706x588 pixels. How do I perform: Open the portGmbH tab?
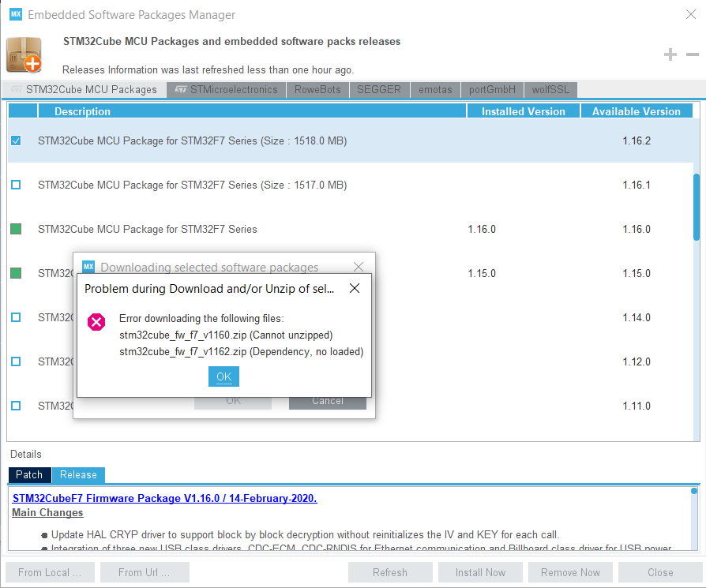pyautogui.click(x=492, y=89)
